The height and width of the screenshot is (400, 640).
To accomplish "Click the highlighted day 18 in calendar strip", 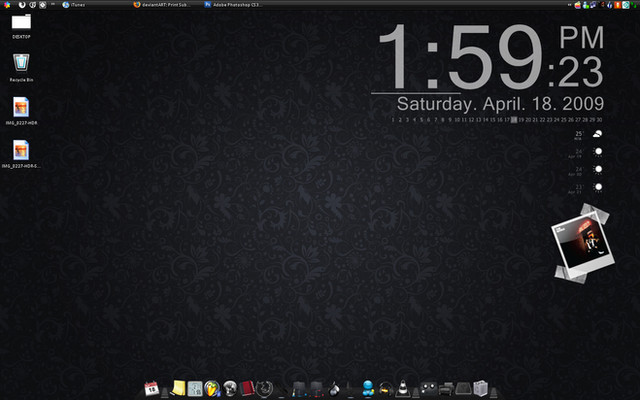I will pos(514,119).
